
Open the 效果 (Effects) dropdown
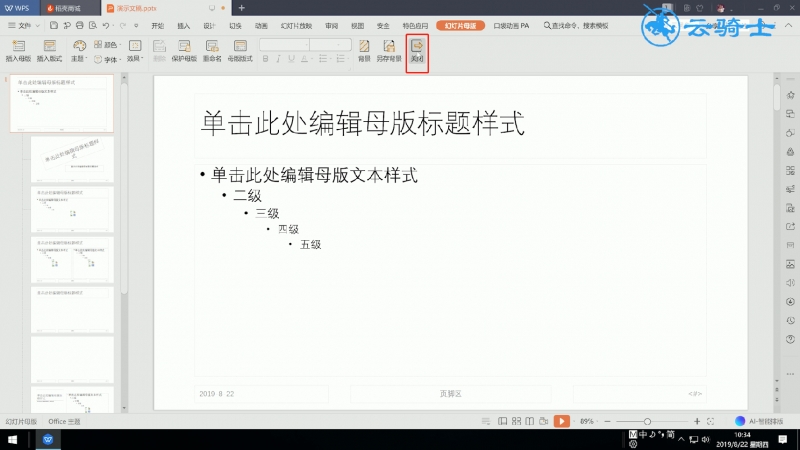[x=135, y=51]
